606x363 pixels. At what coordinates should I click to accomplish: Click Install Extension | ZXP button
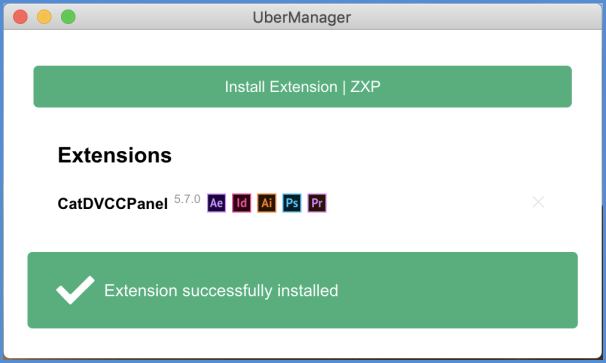coord(303,87)
